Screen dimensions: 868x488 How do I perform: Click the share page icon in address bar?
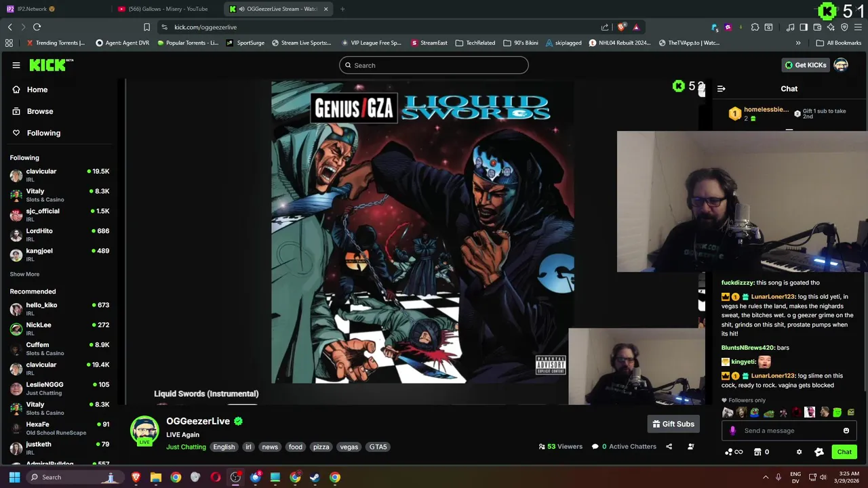pyautogui.click(x=605, y=27)
